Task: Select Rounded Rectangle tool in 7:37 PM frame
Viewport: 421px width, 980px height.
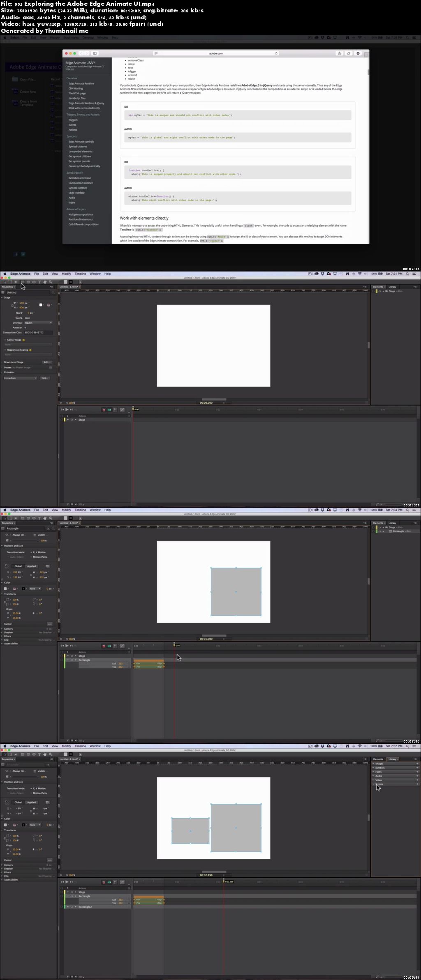Action: (28, 754)
